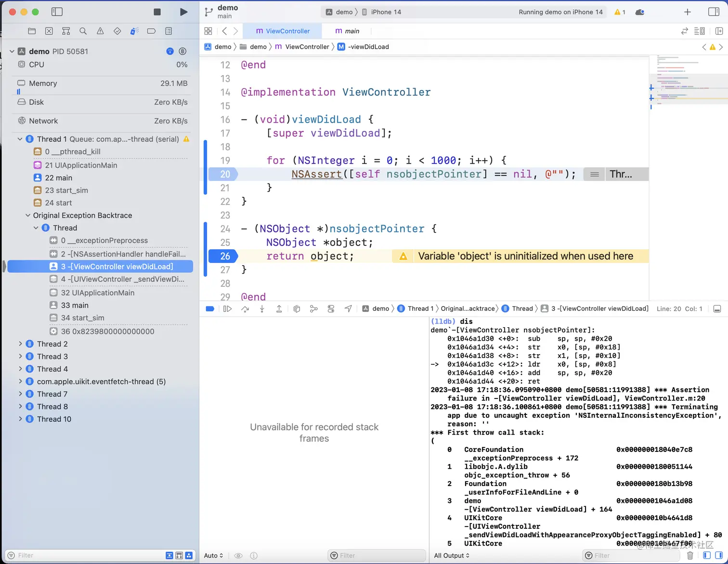Deactivate breakpoints in the debug bar

[x=210, y=309]
